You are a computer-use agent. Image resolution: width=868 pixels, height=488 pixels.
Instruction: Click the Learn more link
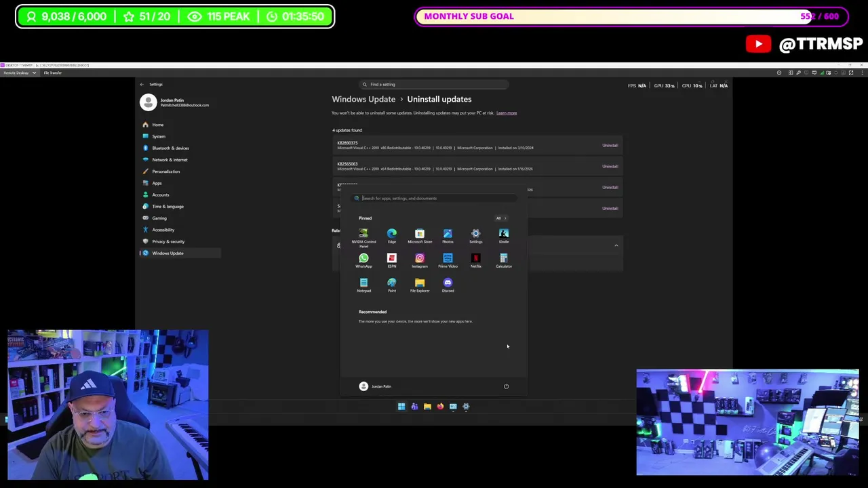point(507,113)
